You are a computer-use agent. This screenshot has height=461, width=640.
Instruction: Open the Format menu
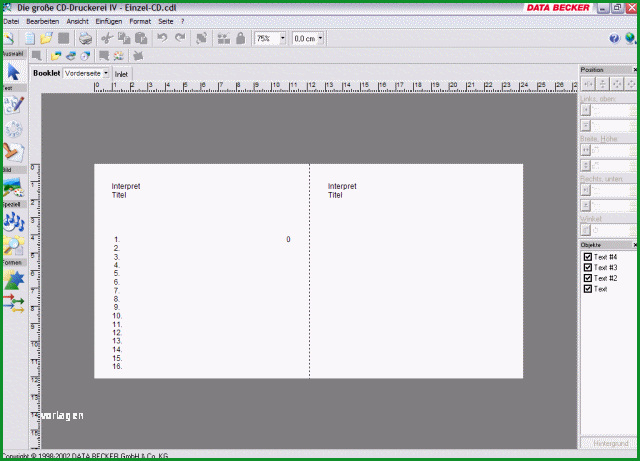click(140, 21)
